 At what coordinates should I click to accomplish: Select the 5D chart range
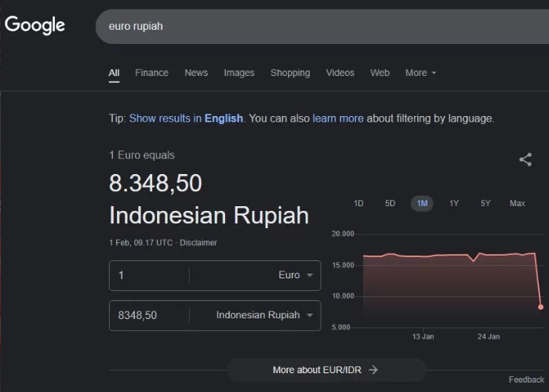coord(390,203)
